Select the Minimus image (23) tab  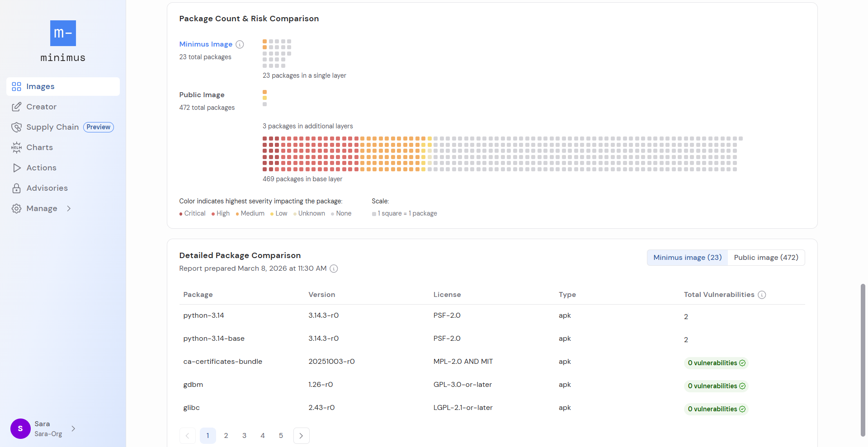click(687, 258)
